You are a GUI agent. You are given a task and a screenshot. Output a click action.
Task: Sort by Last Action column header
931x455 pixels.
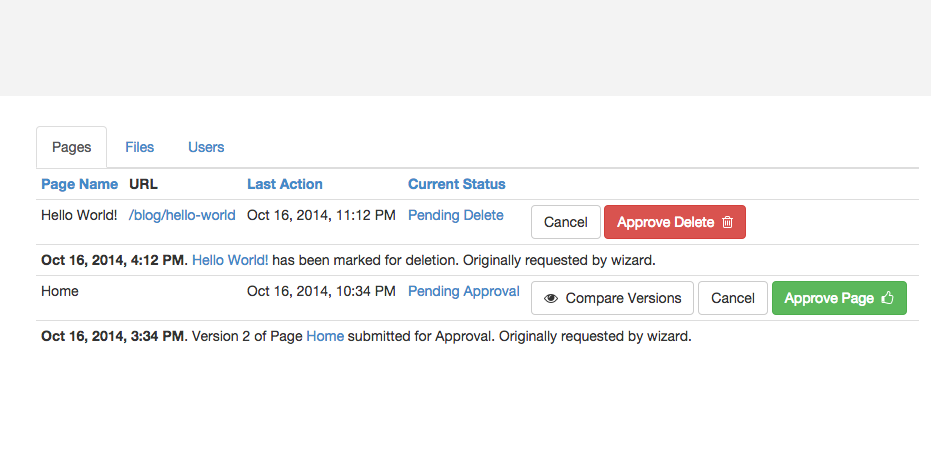285,184
